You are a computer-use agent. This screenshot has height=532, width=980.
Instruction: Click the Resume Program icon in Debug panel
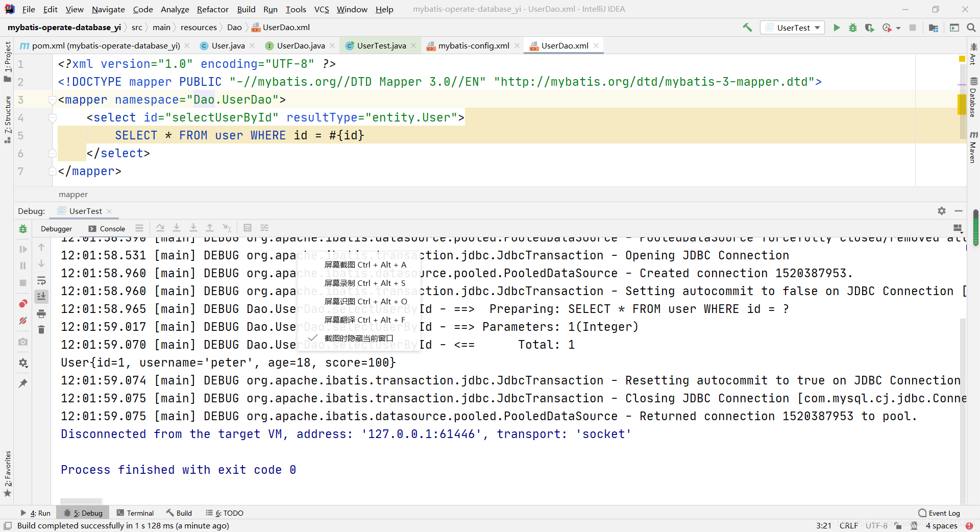[x=23, y=249]
